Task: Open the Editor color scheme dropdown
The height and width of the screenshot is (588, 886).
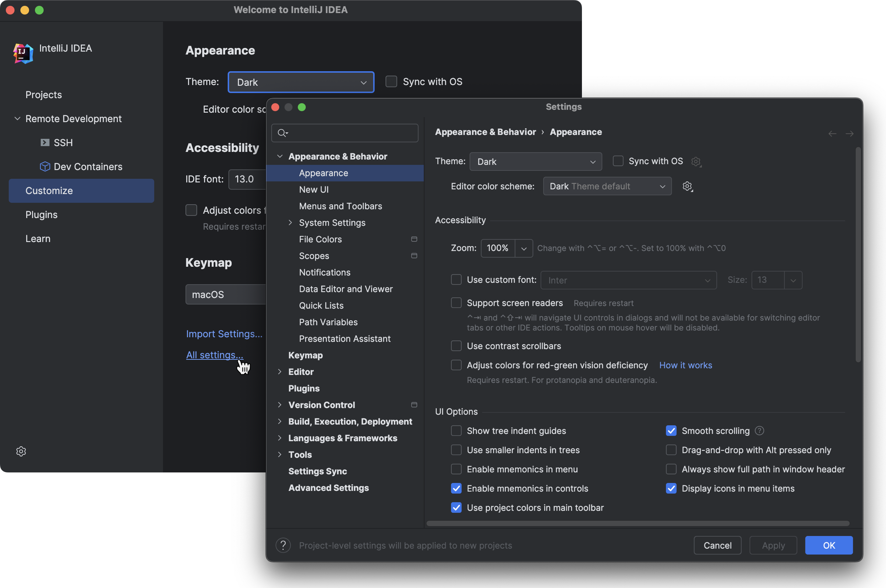Action: [x=606, y=186]
